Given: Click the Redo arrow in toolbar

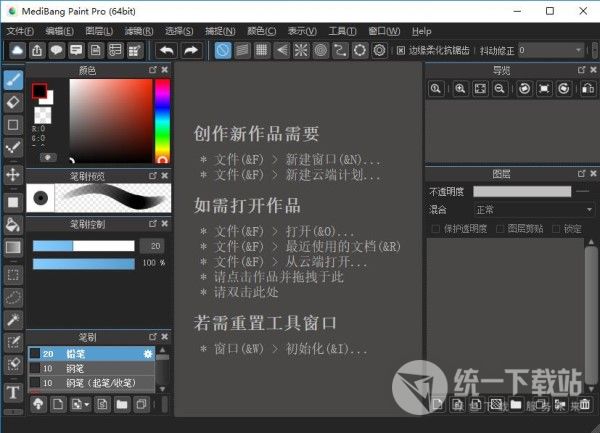Looking at the screenshot, I should click(191, 50).
